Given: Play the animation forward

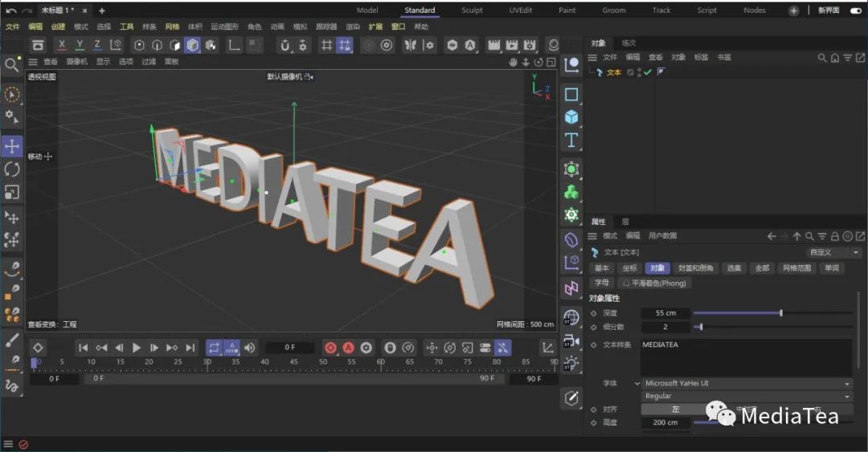Looking at the screenshot, I should 136,348.
